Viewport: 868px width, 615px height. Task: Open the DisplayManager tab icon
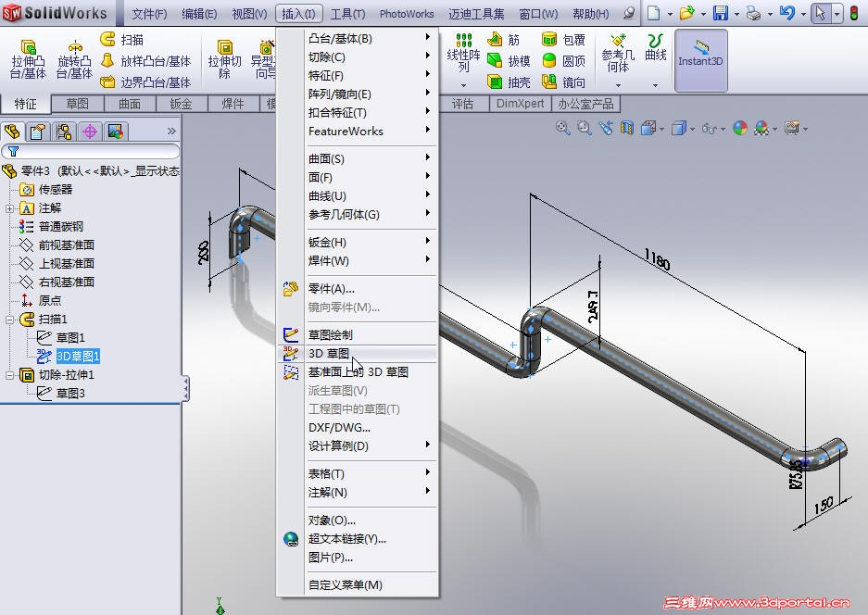pos(116,132)
